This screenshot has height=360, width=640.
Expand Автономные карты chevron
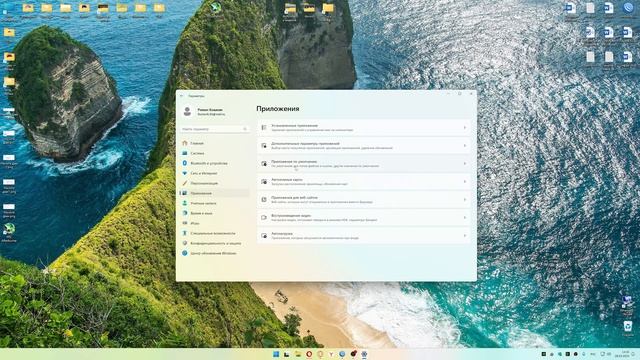coord(464,182)
